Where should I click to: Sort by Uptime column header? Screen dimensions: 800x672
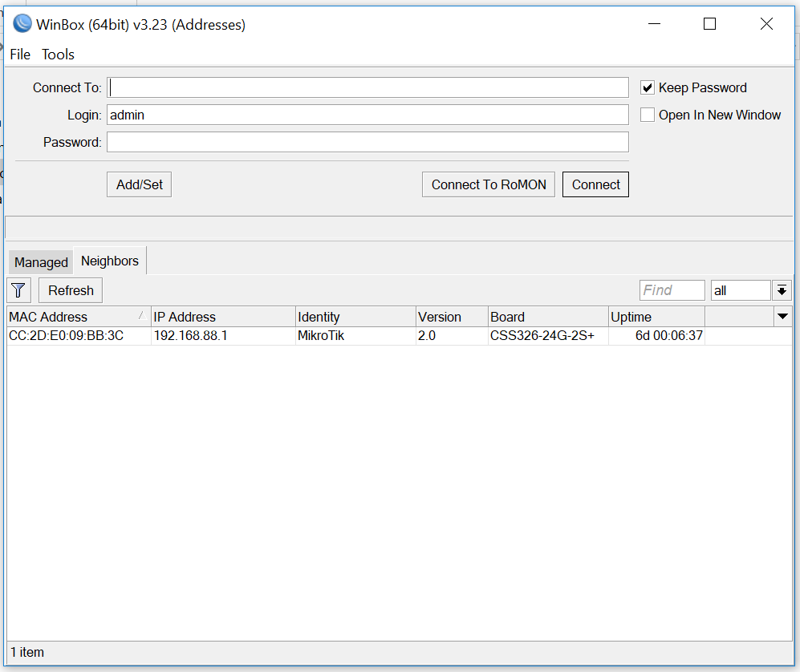point(656,317)
